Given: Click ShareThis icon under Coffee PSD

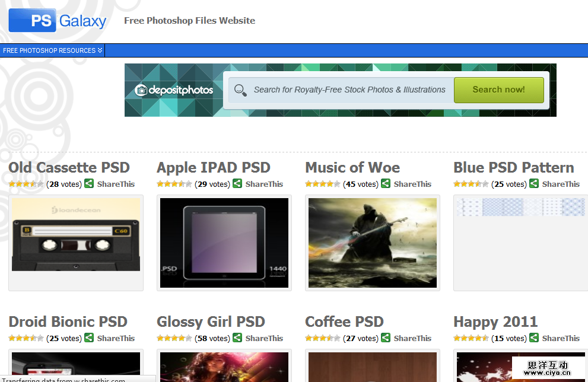Looking at the screenshot, I should point(386,338).
